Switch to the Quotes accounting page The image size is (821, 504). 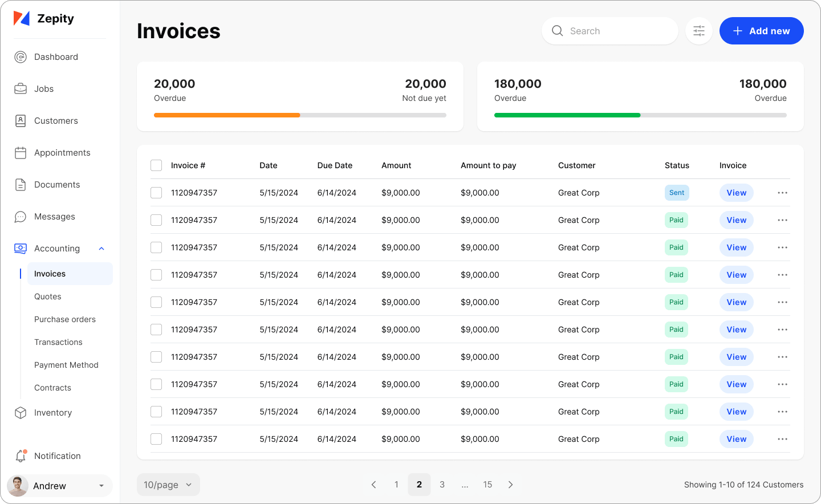coord(47,296)
